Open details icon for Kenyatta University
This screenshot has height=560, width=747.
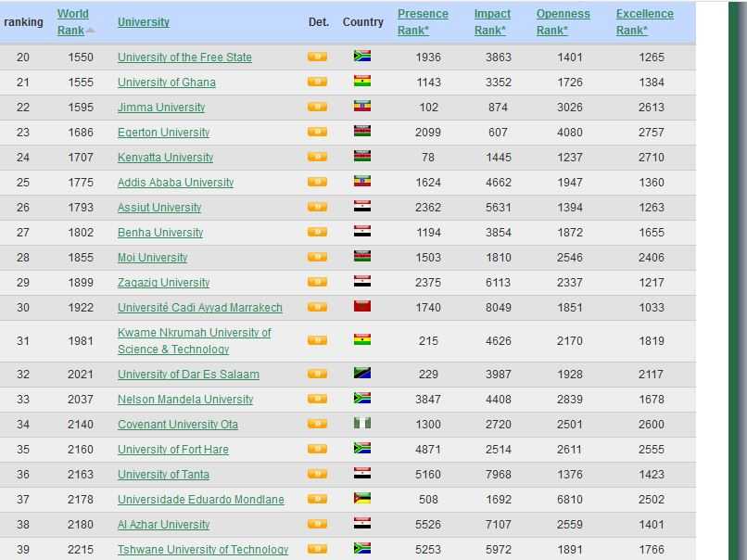[317, 157]
